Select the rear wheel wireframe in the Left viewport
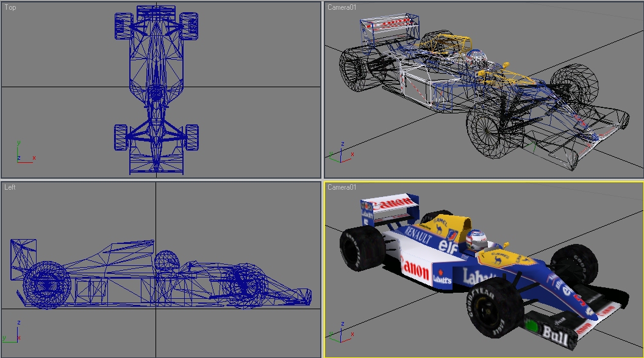644x358 pixels. [x=46, y=284]
